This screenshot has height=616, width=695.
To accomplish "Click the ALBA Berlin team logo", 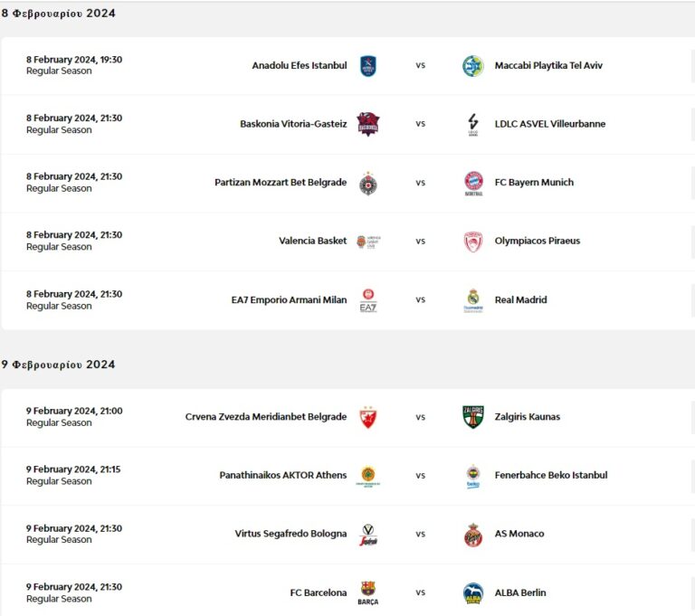I will 473,593.
